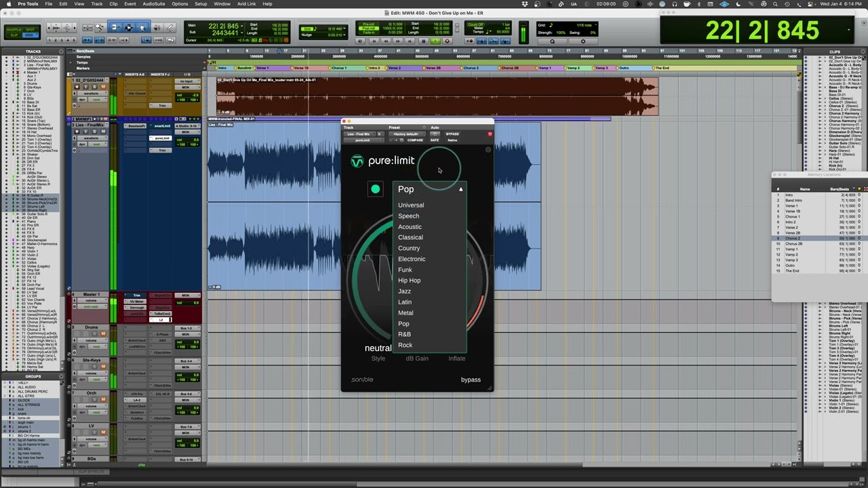Viewport: 868px width, 488px height.
Task: Click the transport Stop button
Action: click(x=424, y=41)
